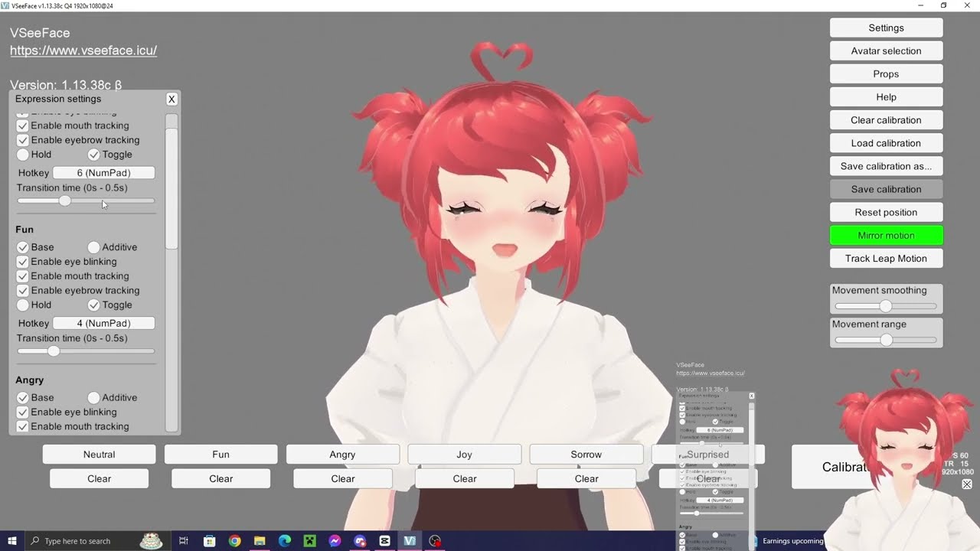Select Toggle option above 6 (NumPad) hotkey
This screenshot has width=980, height=551.
(93, 155)
